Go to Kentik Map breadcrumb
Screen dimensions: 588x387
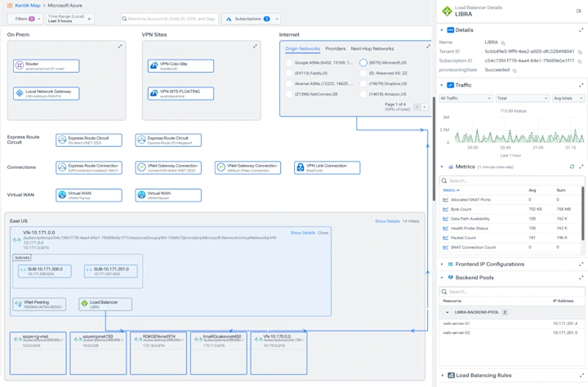click(x=28, y=6)
